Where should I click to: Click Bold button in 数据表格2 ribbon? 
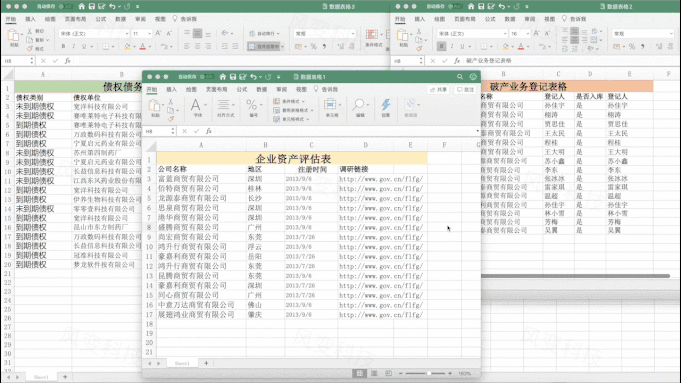[441, 46]
